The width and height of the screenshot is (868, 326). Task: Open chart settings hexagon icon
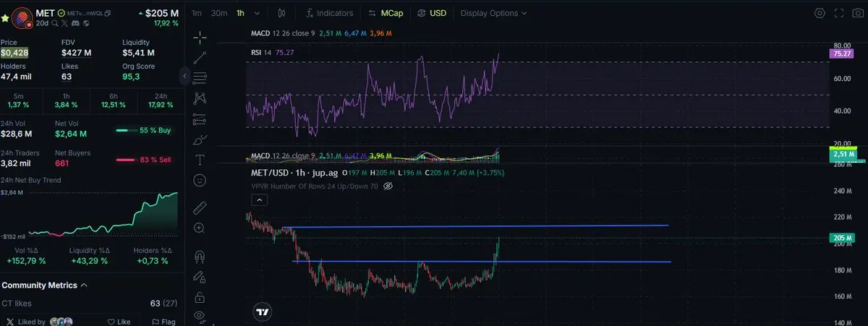(x=820, y=13)
